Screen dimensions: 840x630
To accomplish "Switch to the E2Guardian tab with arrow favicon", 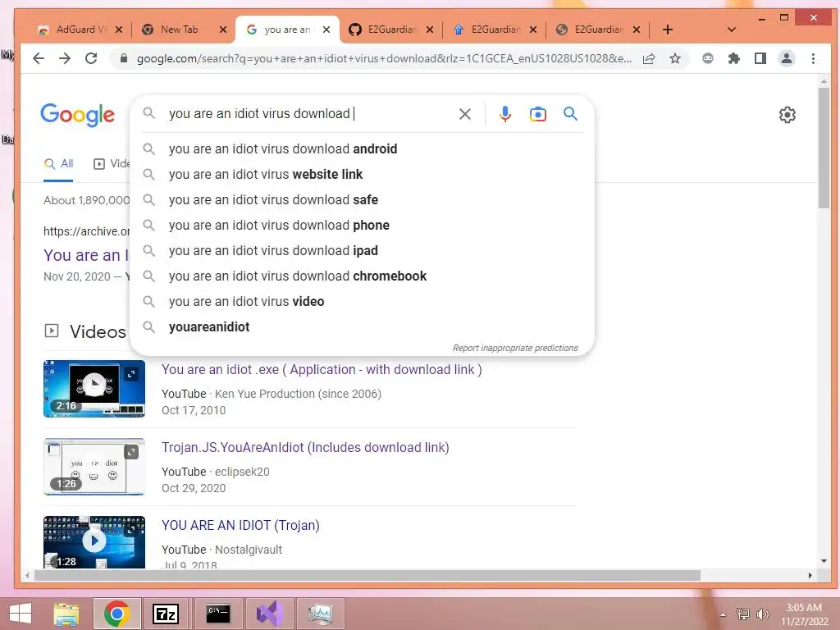I will point(495,30).
